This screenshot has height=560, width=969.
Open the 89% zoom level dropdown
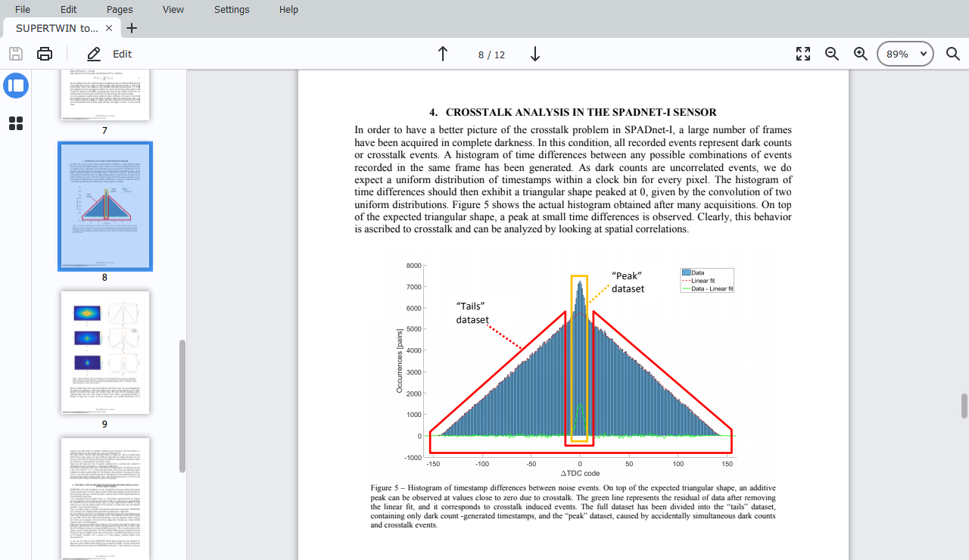point(905,54)
